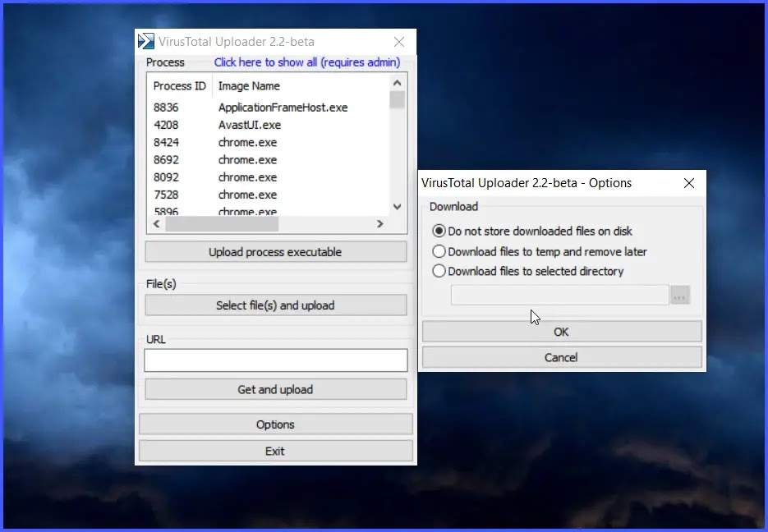Image resolution: width=768 pixels, height=532 pixels.
Task: Click the horizontal scroll left arrow
Action: click(156, 224)
